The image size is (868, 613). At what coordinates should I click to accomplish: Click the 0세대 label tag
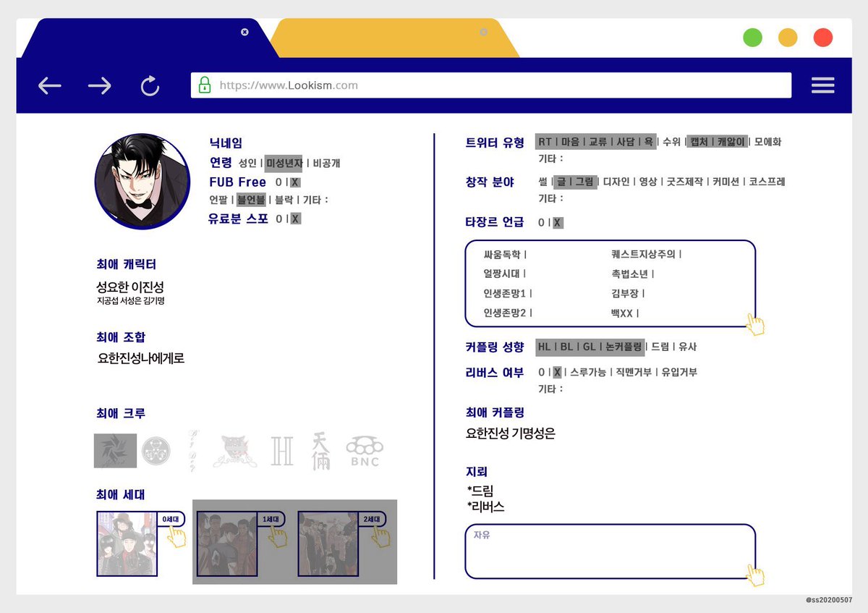171,519
